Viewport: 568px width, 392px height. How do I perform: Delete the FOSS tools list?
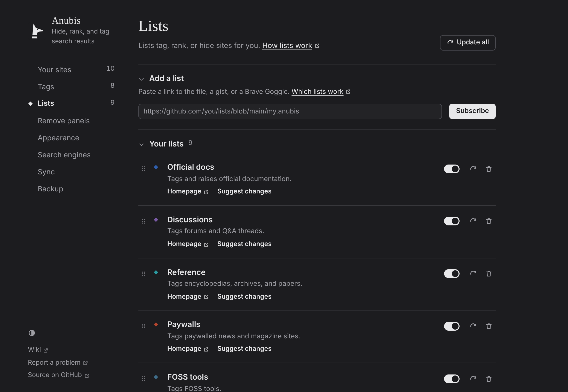489,379
